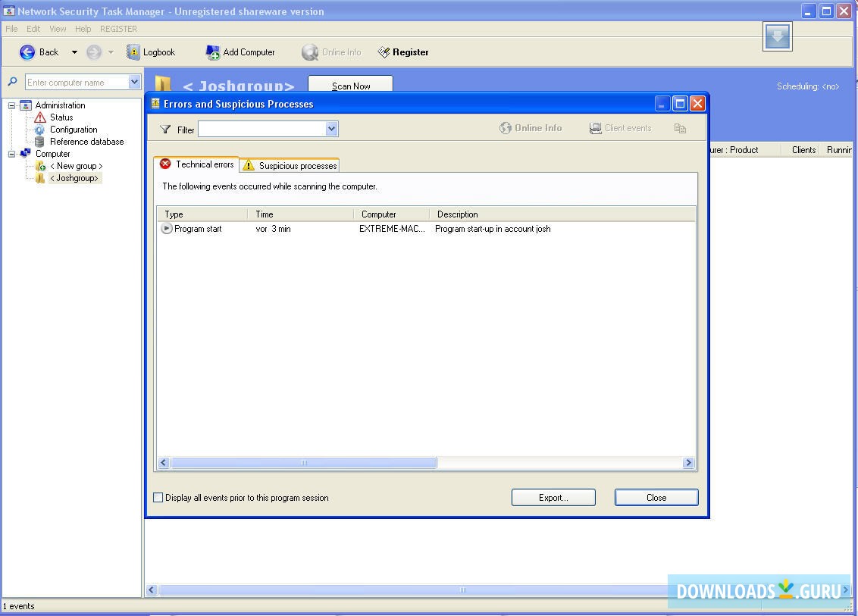Close Errors and Suspicious Processes dialog
The height and width of the screenshot is (616, 858).
(697, 103)
